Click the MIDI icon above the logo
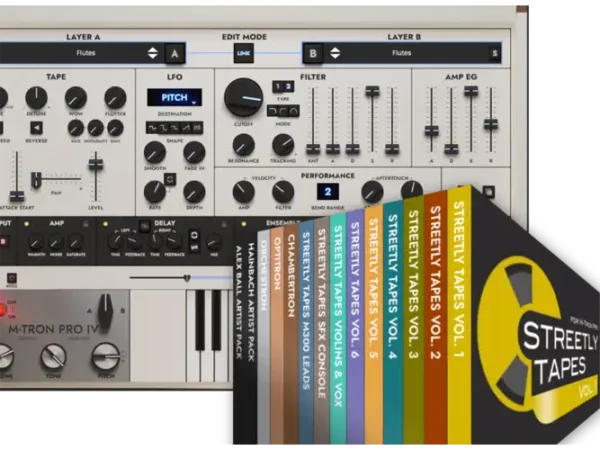Screen dimensions: 600x450 12,278
